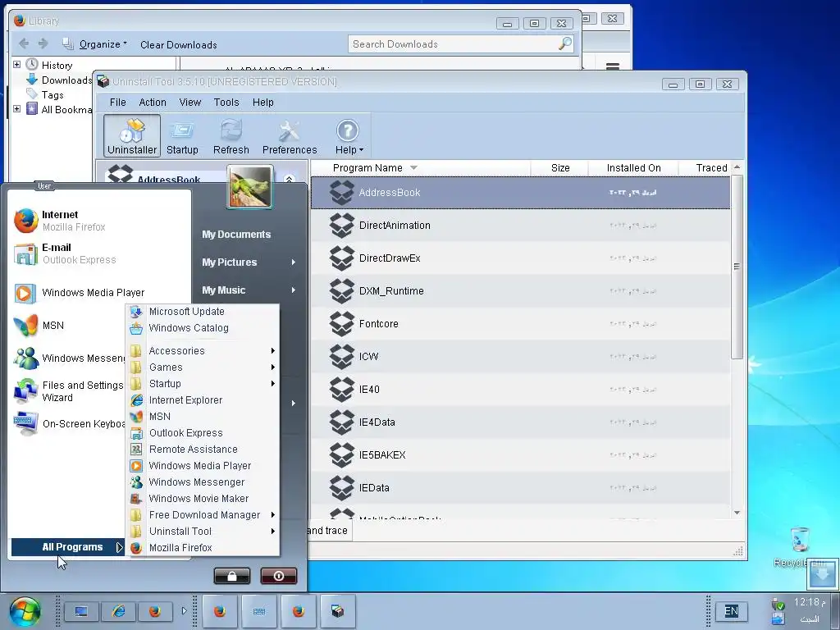Expand the Games folder submenu

[x=203, y=367]
